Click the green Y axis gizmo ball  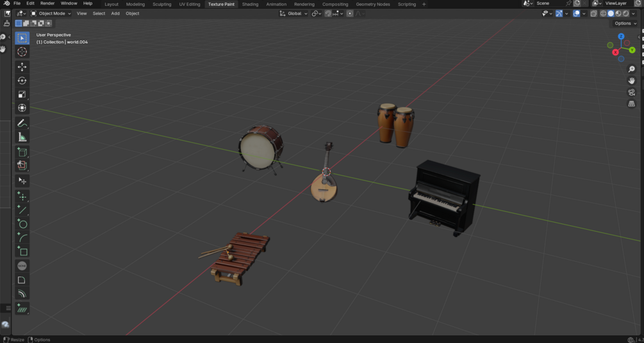pyautogui.click(x=632, y=50)
